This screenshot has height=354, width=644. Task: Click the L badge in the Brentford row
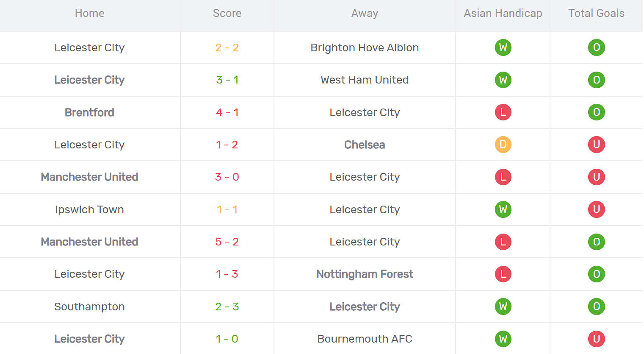tap(503, 112)
